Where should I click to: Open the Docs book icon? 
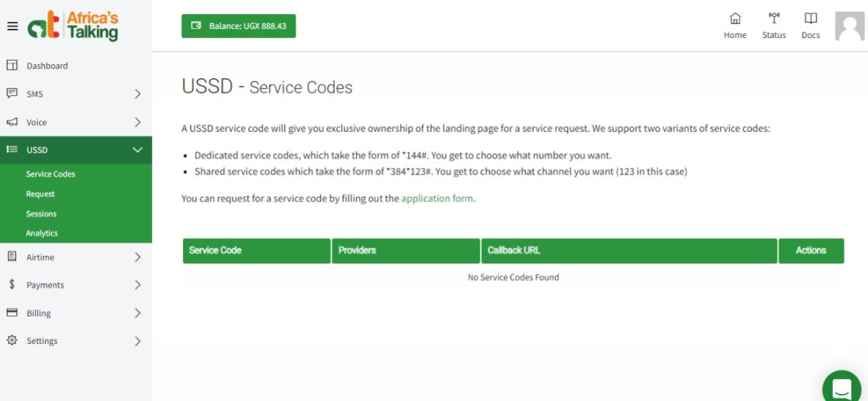810,19
